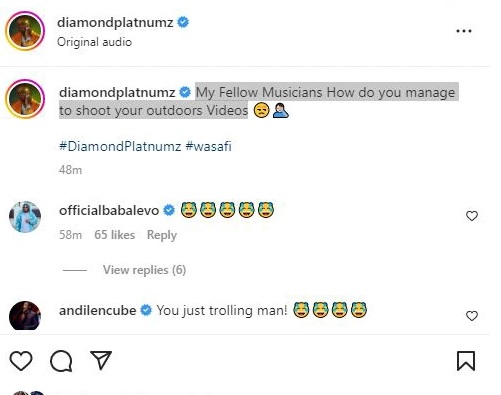Visit the andilencube username link
This screenshot has width=501, height=395.
(x=98, y=310)
